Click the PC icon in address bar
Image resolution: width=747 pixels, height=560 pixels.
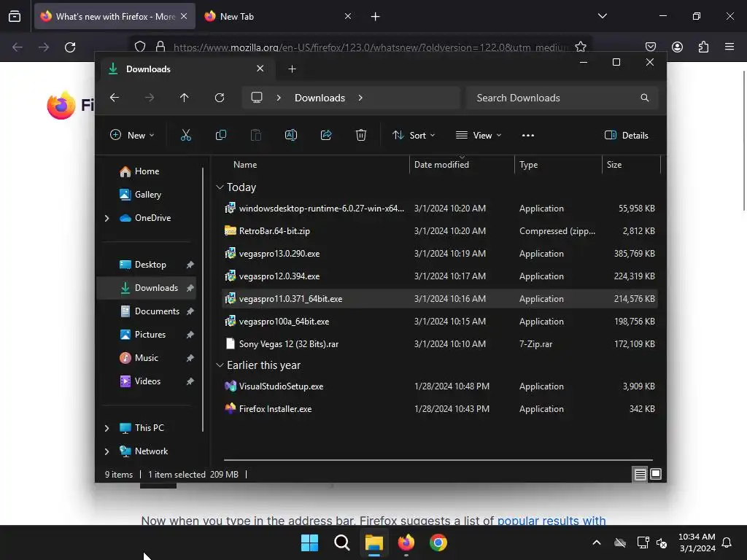click(257, 98)
